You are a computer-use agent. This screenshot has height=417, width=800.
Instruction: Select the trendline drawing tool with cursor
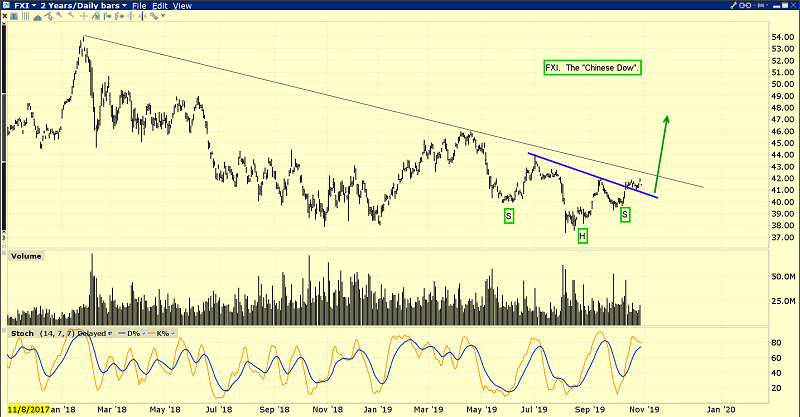coord(48,16)
